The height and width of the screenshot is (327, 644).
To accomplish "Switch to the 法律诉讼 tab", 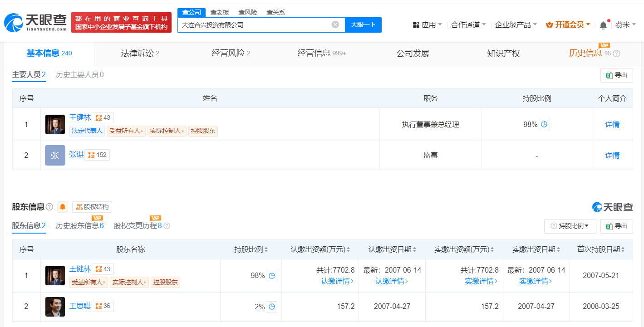I will coord(140,54).
